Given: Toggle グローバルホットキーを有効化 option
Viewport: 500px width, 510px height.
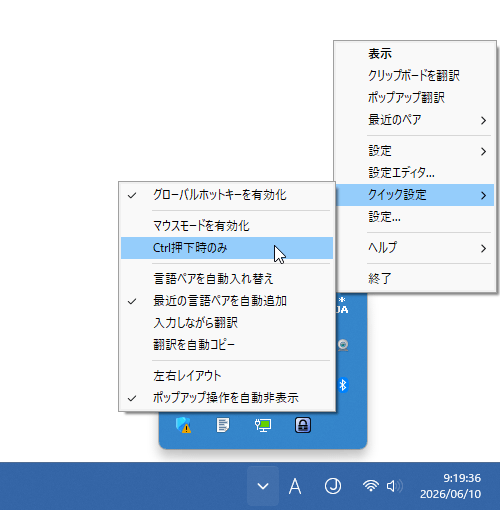Looking at the screenshot, I should 227,195.
